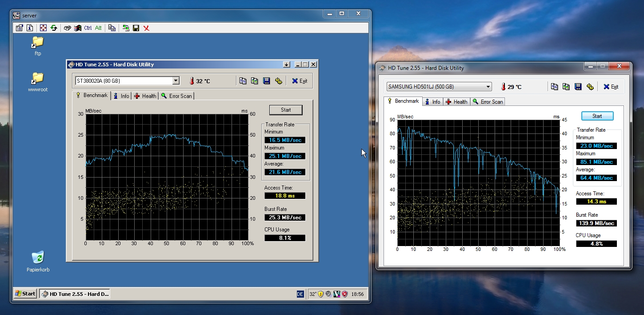Image resolution: width=644 pixels, height=315 pixels.
Task: Click save icon in Samsung HD Tune window
Action: click(578, 87)
